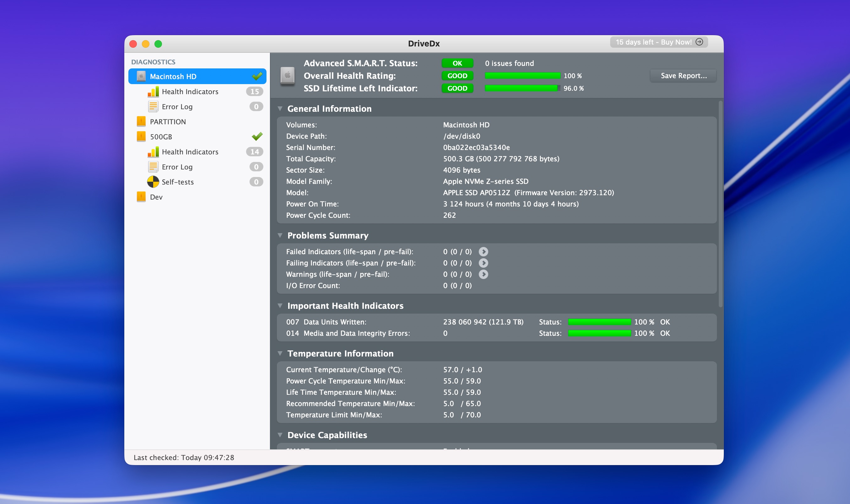Click the Data Units Written status bar
The height and width of the screenshot is (504, 850).
coord(600,322)
